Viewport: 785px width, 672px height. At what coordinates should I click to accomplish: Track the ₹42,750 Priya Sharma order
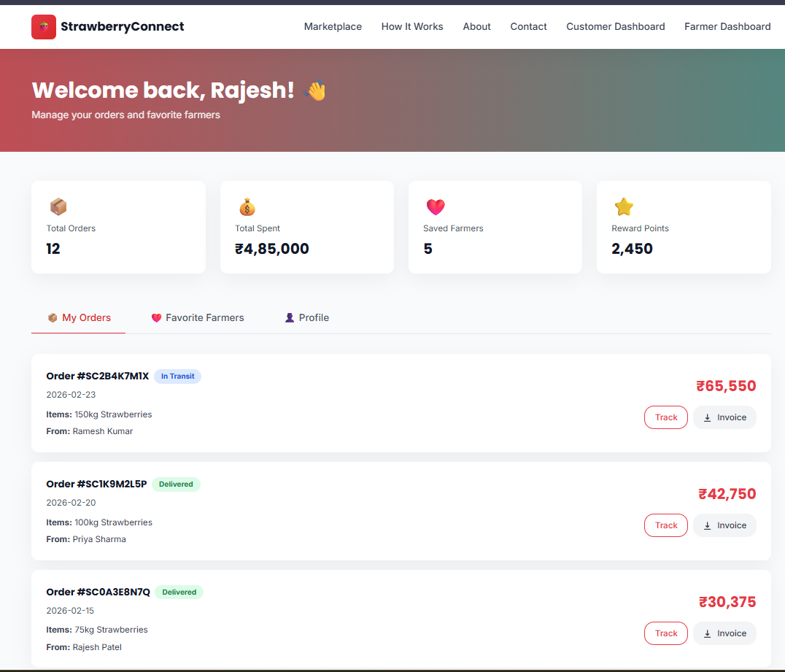[665, 525]
